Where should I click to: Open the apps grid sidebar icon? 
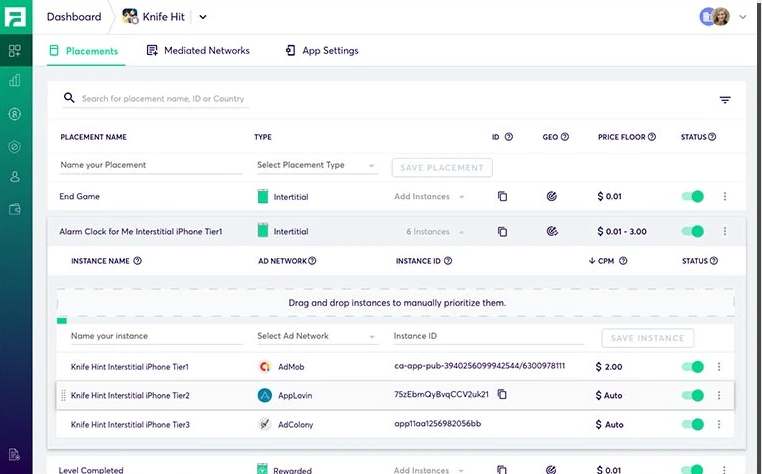(x=15, y=51)
